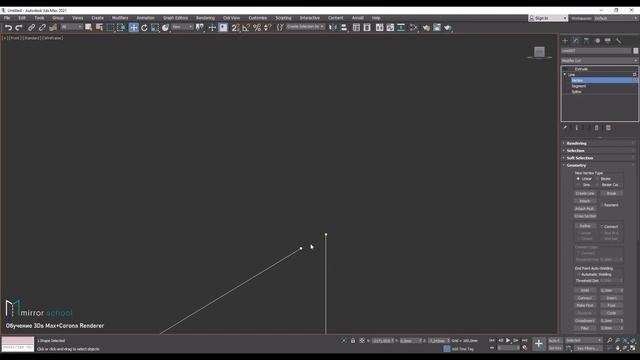This screenshot has height=360, width=640.
Task: Open the File menu
Action: coord(7,18)
